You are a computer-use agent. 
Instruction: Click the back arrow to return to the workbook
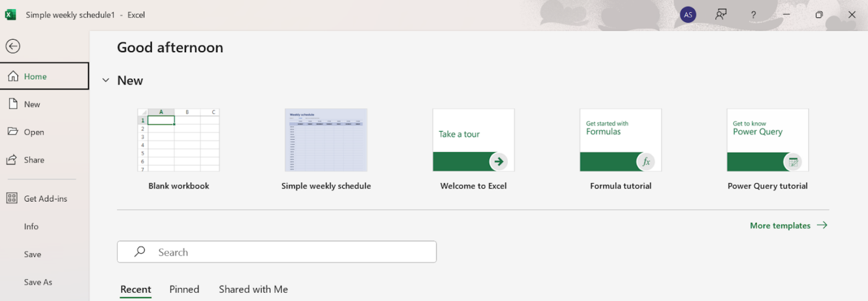12,46
